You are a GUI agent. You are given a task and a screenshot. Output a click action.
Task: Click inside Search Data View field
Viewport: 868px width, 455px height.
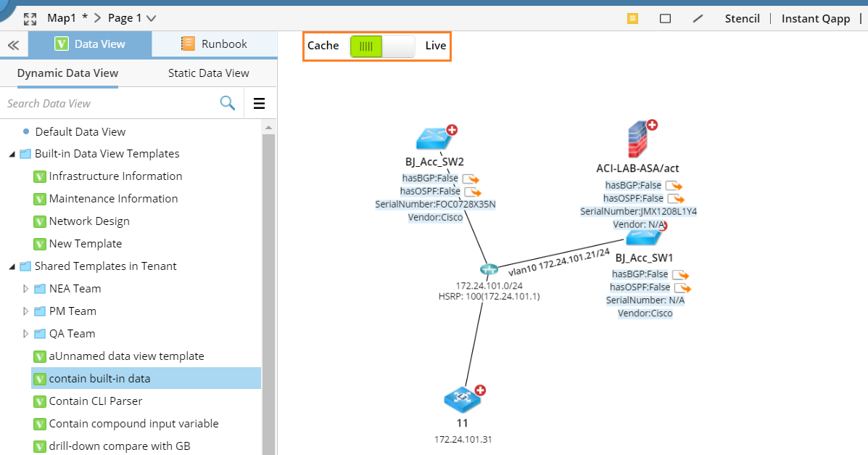[111, 104]
